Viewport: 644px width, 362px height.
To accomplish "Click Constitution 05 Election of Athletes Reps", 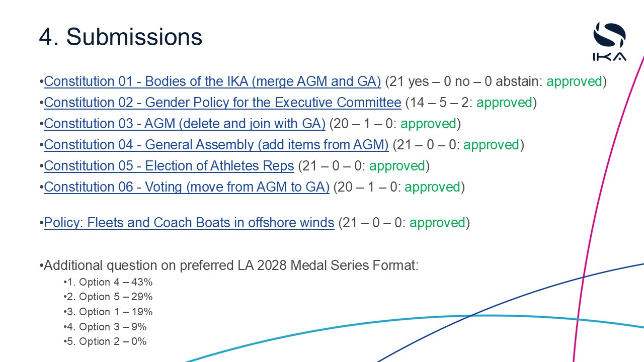I will click(x=169, y=166).
